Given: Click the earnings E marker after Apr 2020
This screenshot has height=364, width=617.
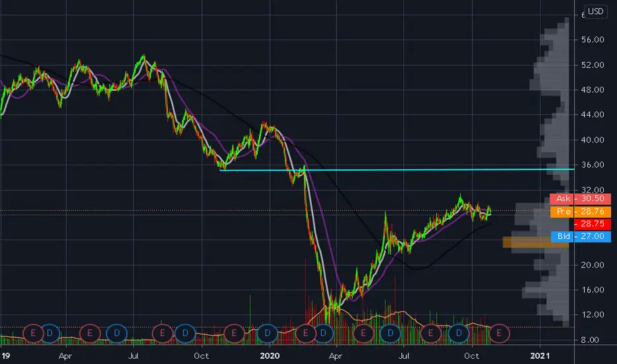Looking at the screenshot, I should pyautogui.click(x=363, y=334).
